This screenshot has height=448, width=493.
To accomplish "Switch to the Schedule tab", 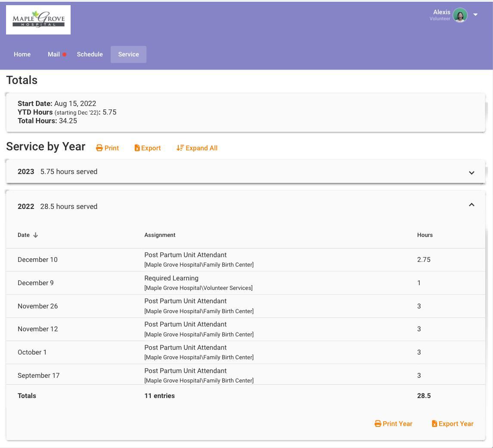I will click(90, 54).
